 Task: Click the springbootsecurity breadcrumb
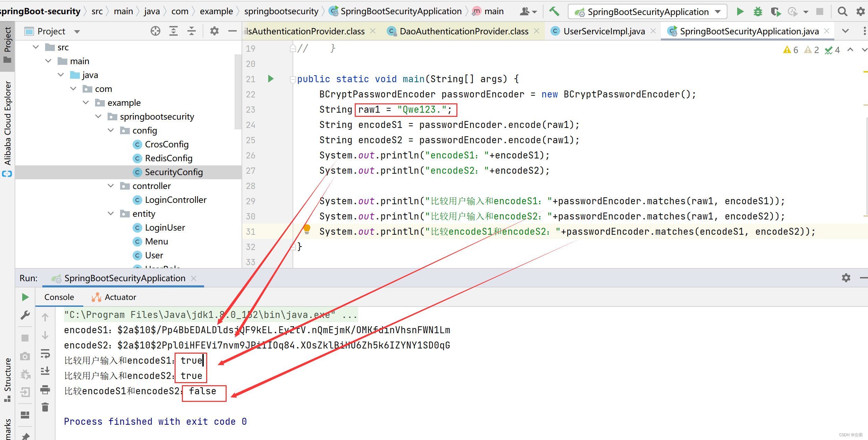(x=281, y=11)
